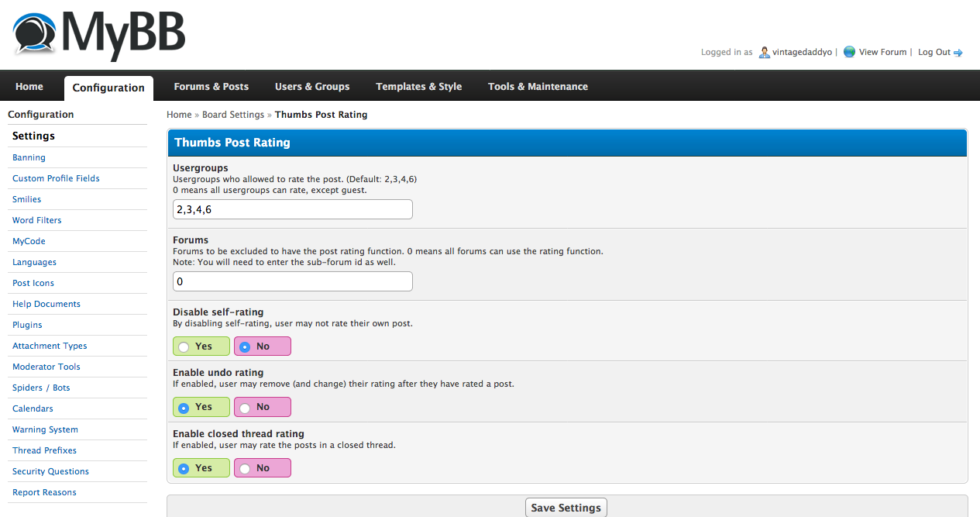Go to Tools & Maintenance tab
This screenshot has width=980, height=517.
click(x=538, y=87)
